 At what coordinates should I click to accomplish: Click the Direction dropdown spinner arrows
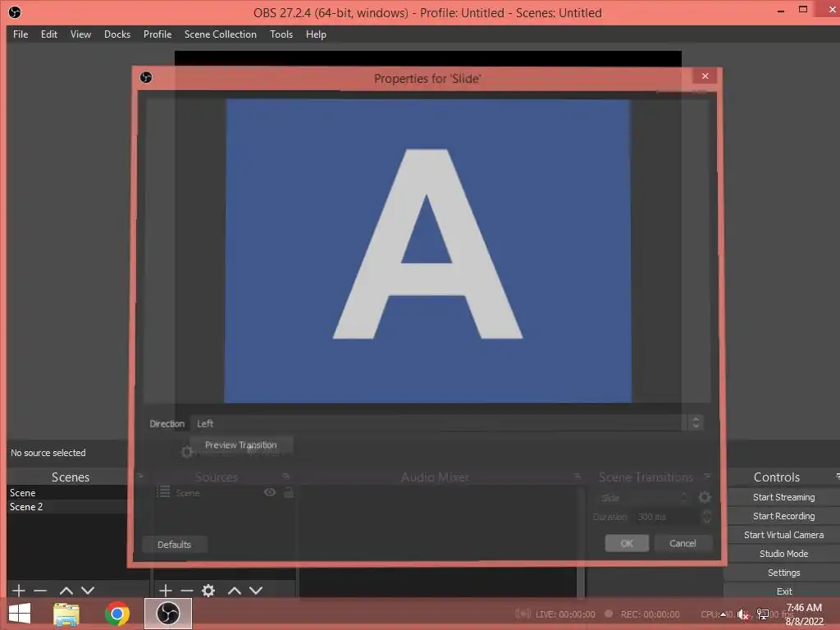[x=696, y=423]
